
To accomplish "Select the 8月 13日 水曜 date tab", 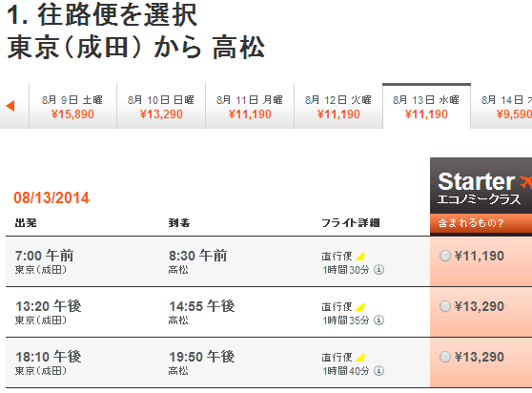I will click(x=426, y=106).
